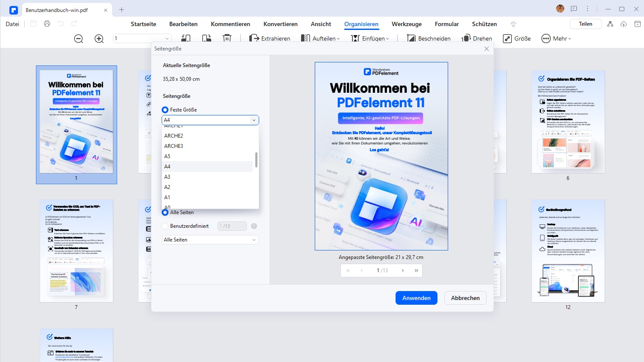Screen dimensions: 644x362
Task: Choose ARCHE3 from size list
Action: [208, 146]
